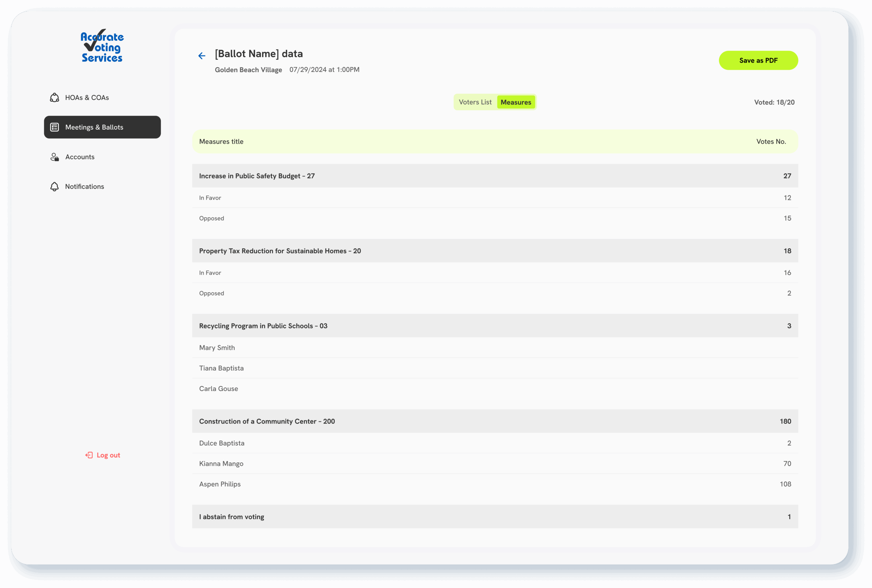Click the HOAs & COAs house icon
The image size is (872, 588).
[54, 97]
